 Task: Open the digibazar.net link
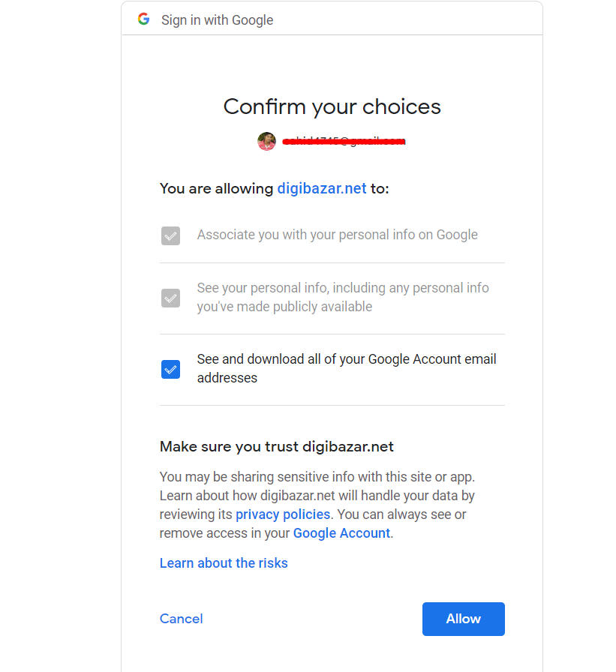point(321,188)
